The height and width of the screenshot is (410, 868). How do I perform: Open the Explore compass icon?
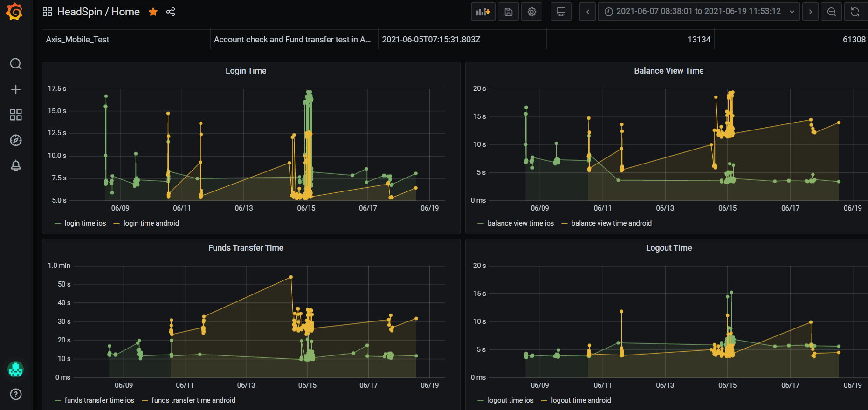[16, 140]
